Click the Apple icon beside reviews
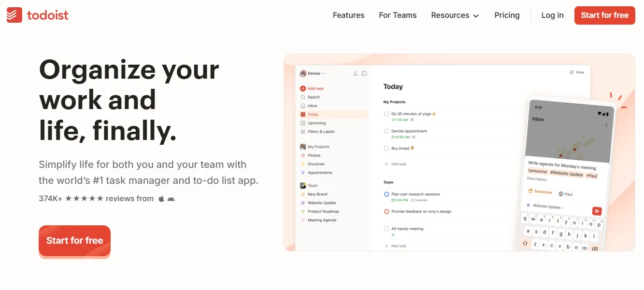Image resolution: width=644 pixels, height=290 pixels. (161, 198)
